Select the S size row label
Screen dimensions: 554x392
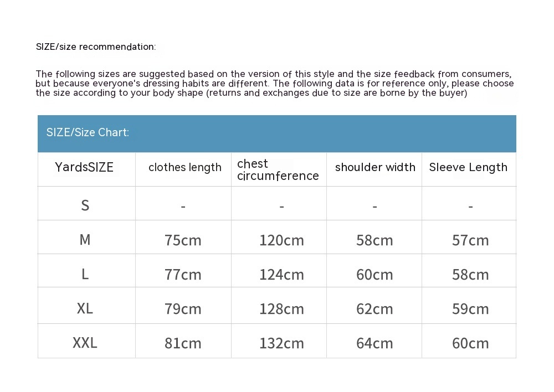[85, 205]
